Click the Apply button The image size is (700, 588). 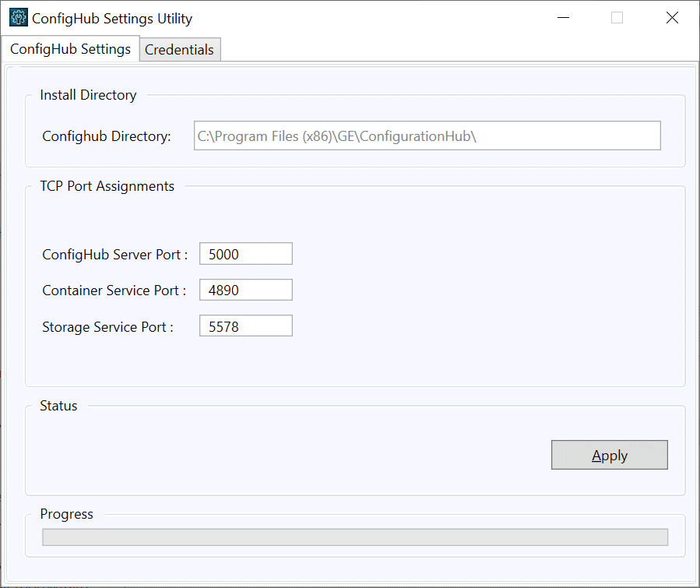[x=610, y=455]
